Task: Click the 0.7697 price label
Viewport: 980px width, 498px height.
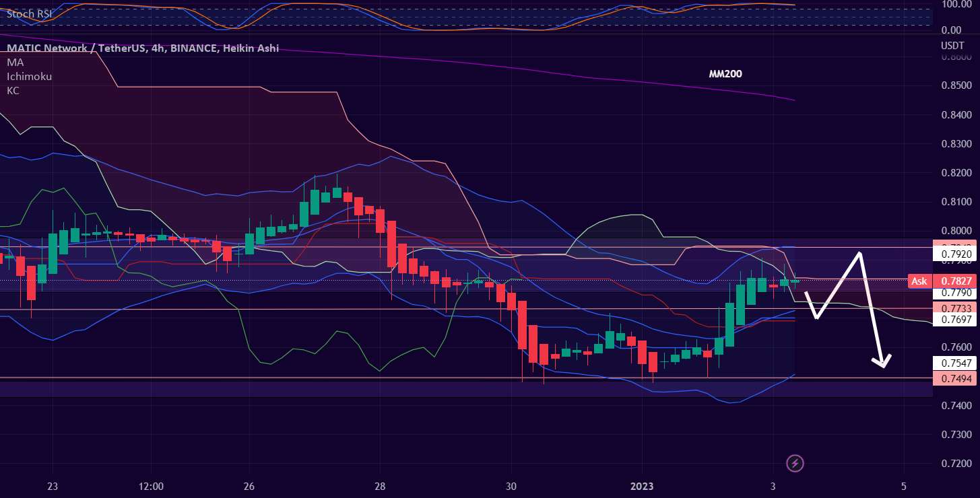Action: [x=954, y=319]
